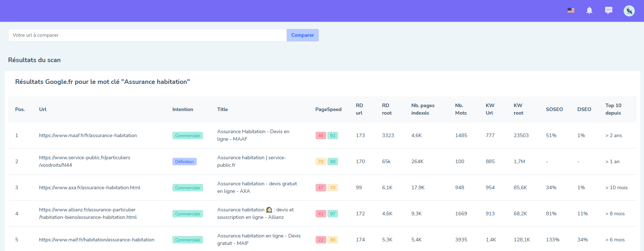
Task: Click service-public PageSpeed score 98
Action: (x=333, y=162)
